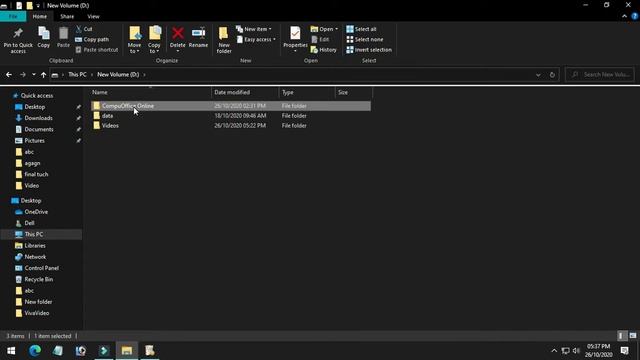Click the Search New Volume box
Screen dimensions: 640x360
(x=600, y=75)
